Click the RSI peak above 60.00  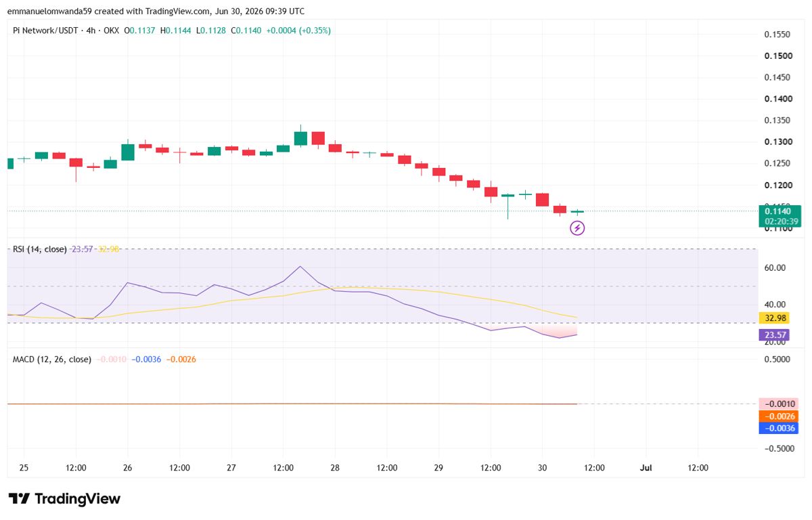[300, 266]
